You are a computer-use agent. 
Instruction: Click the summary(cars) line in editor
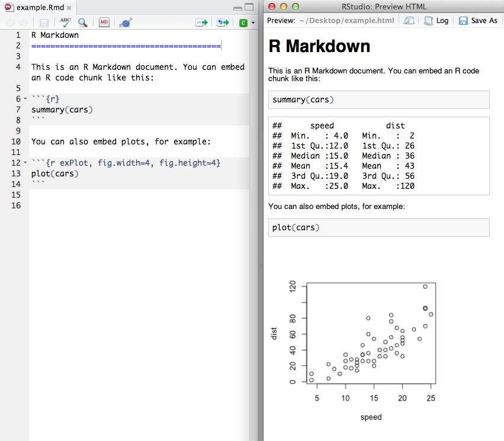click(62, 110)
